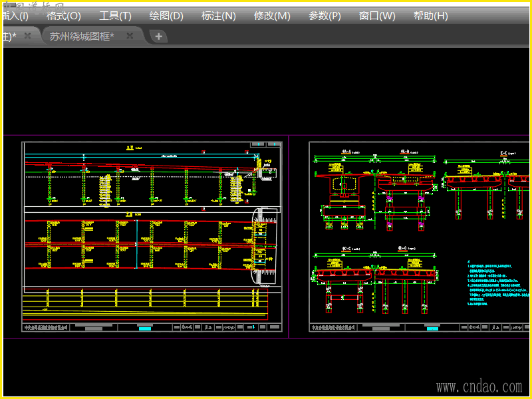Open the 参数(P) Parameters menu

coord(325,16)
